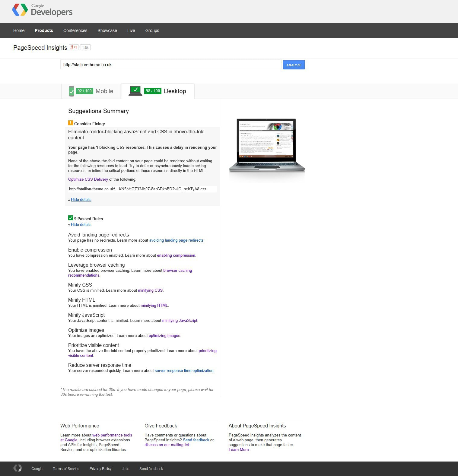The height and width of the screenshot is (476, 458).
Task: Click the 92 / 100 mobile score badge
Action: [84, 91]
